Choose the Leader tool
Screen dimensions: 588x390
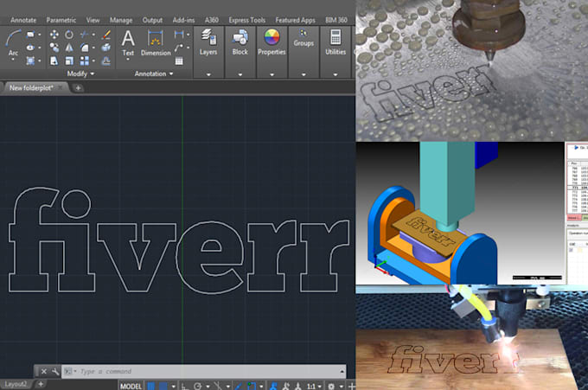179,48
